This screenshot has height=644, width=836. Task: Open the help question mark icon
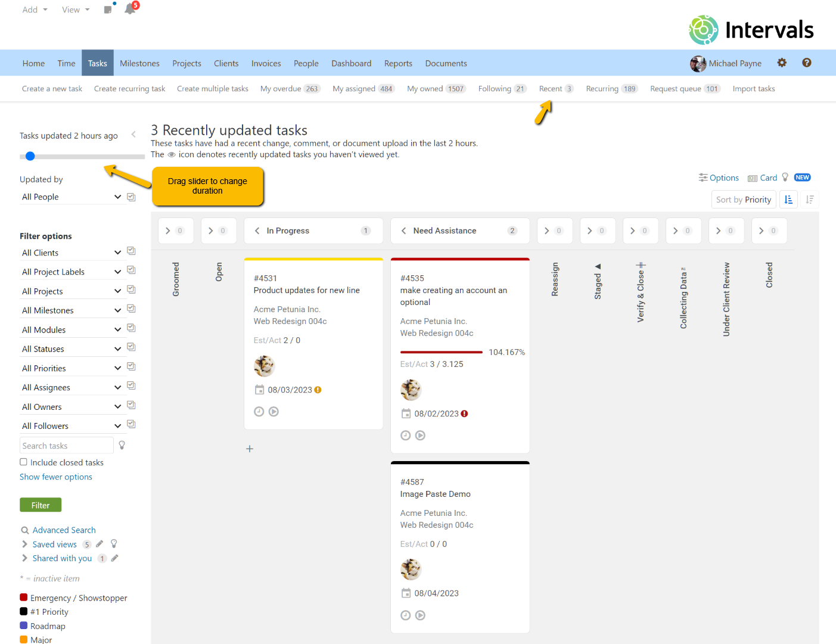[806, 63]
